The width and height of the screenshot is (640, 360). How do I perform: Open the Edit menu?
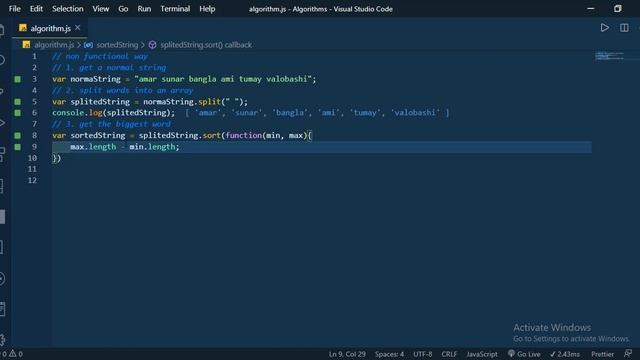36,9
